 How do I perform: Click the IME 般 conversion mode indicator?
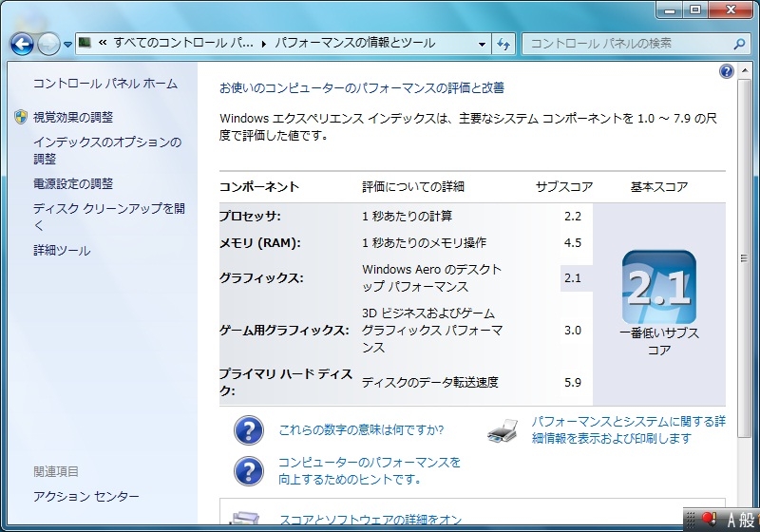pos(747,521)
